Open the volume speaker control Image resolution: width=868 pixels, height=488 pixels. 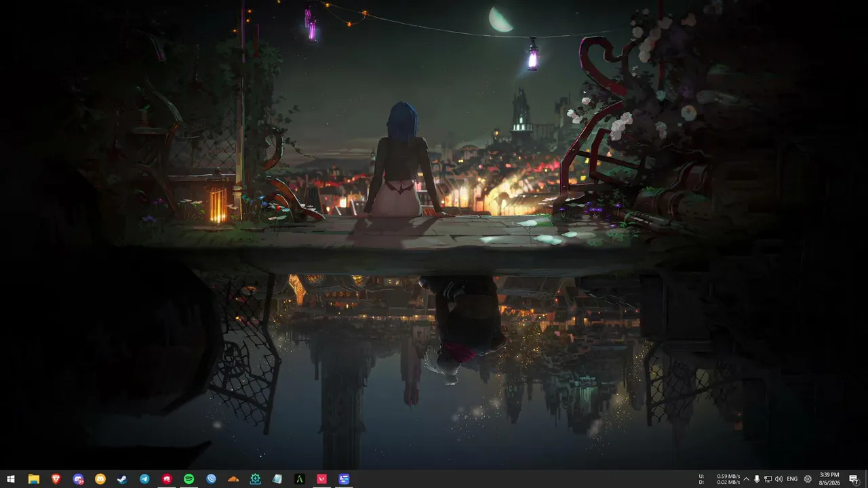pos(778,479)
